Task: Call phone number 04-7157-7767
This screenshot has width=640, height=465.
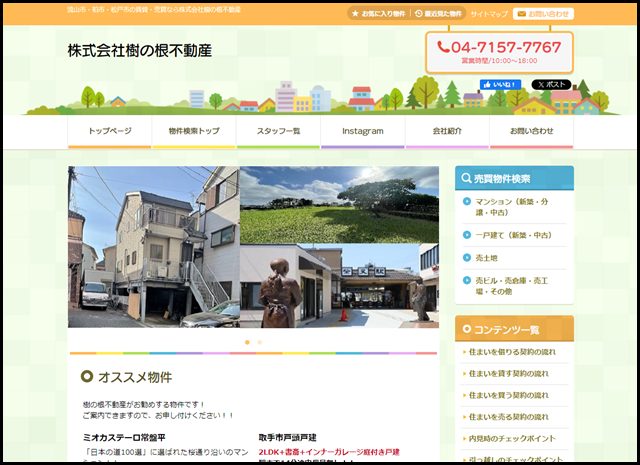Action: [499, 47]
